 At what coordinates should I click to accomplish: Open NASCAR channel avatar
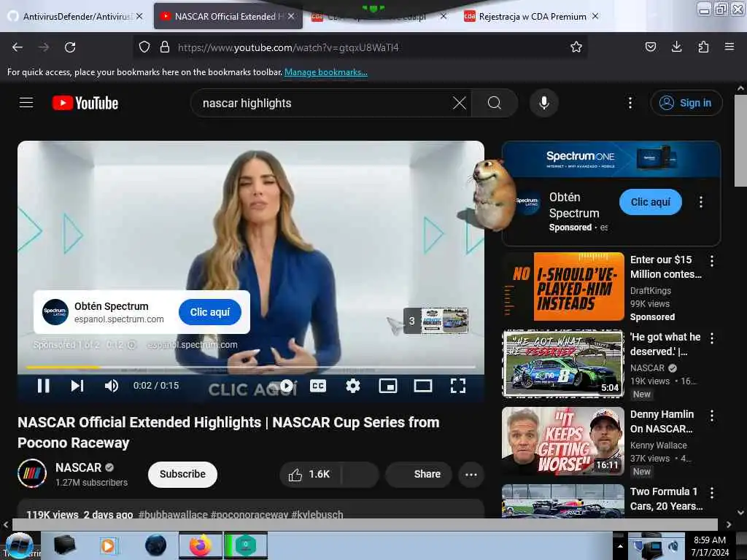[x=32, y=473]
